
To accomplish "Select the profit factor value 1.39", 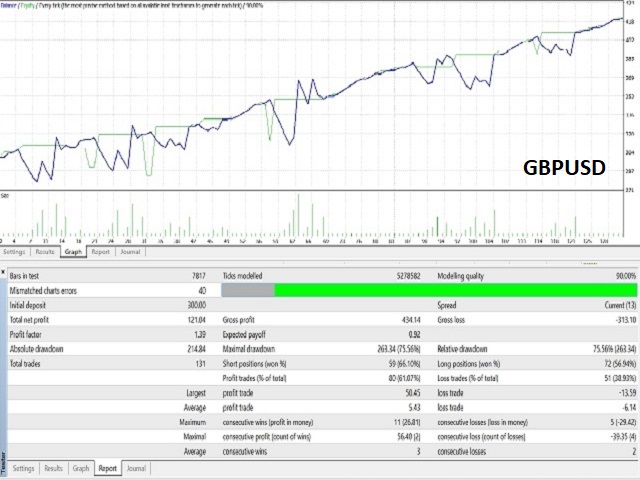I will [x=200, y=334].
